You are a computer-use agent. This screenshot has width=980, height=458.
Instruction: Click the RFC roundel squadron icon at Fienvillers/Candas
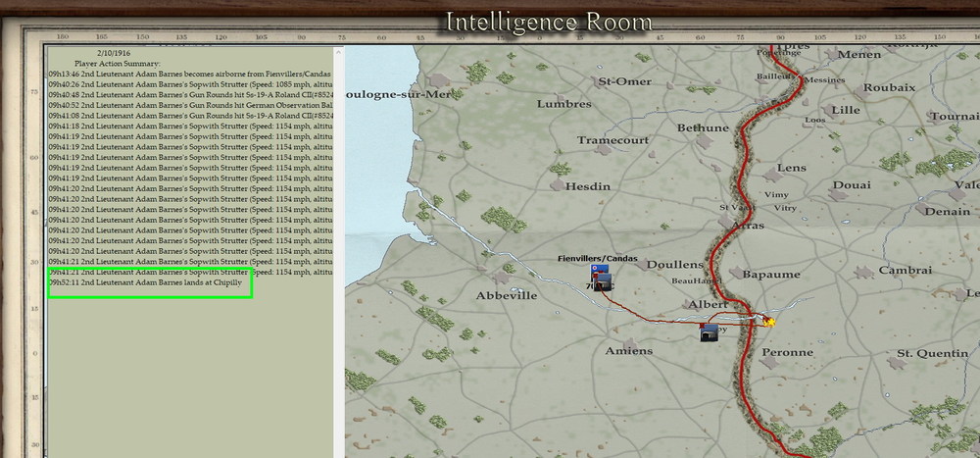click(x=599, y=270)
